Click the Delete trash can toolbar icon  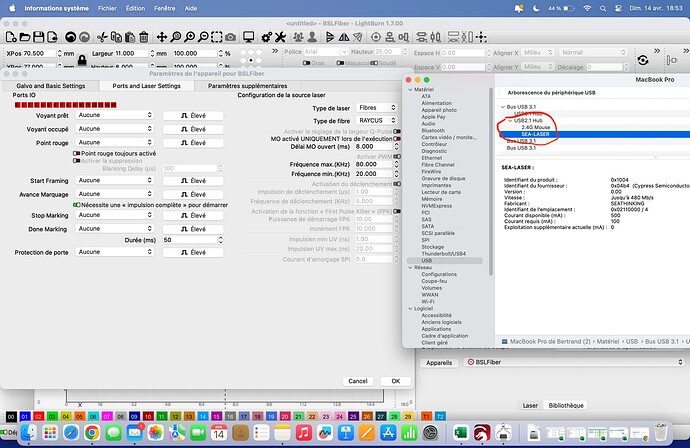[x=144, y=37]
